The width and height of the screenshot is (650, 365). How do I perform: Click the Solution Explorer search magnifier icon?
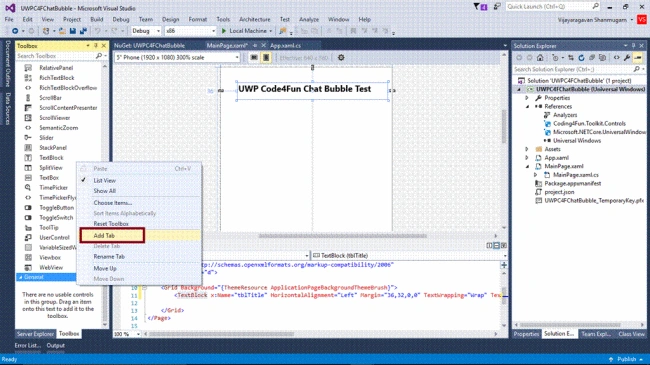pos(637,69)
